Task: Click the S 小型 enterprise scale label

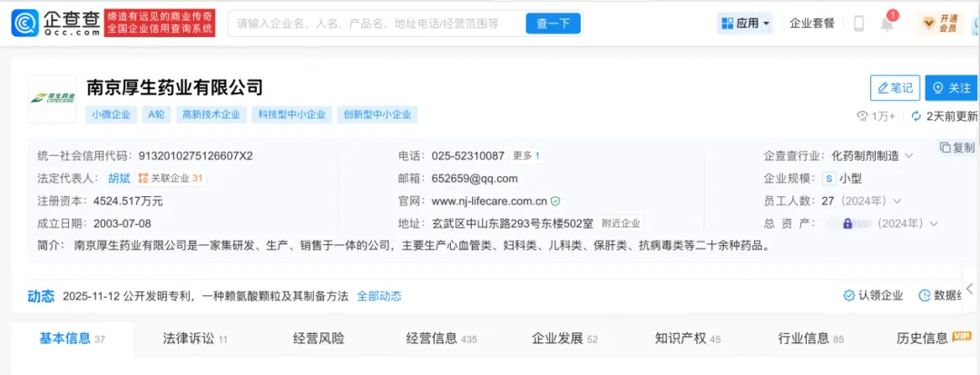Action: point(842,178)
